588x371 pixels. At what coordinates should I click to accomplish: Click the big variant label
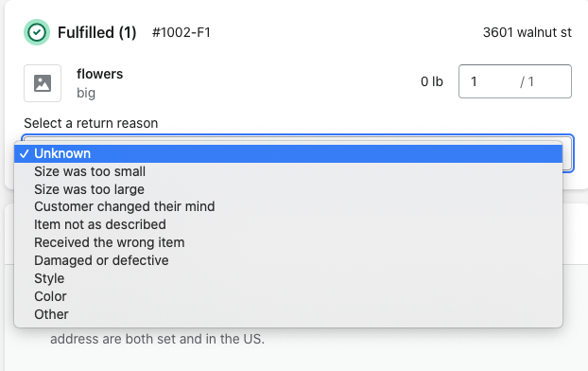tap(86, 93)
